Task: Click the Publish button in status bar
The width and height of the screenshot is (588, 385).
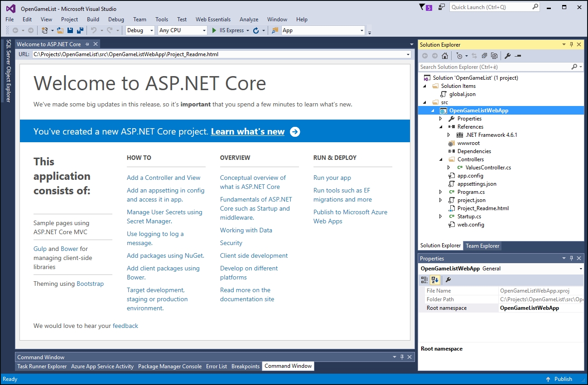Action: (559, 379)
